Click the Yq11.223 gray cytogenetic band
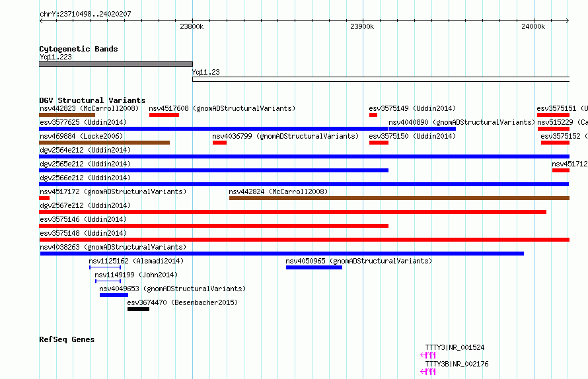588x379 pixels. click(116, 64)
